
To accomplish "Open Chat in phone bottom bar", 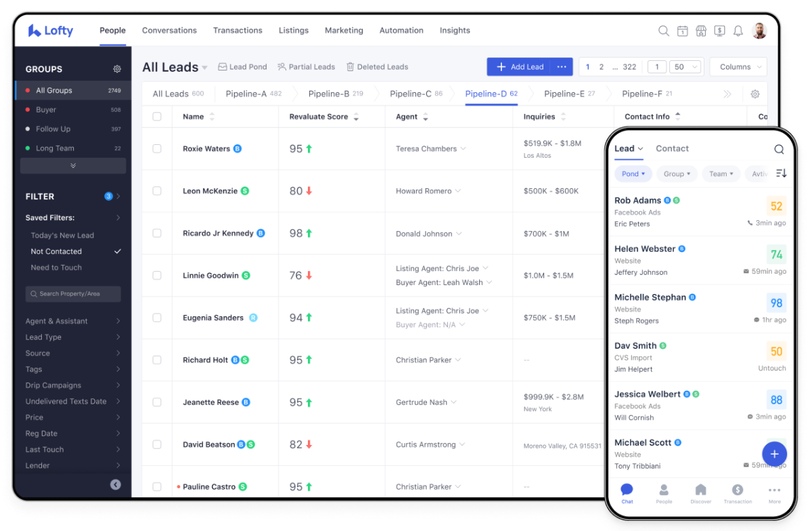I will (x=627, y=493).
